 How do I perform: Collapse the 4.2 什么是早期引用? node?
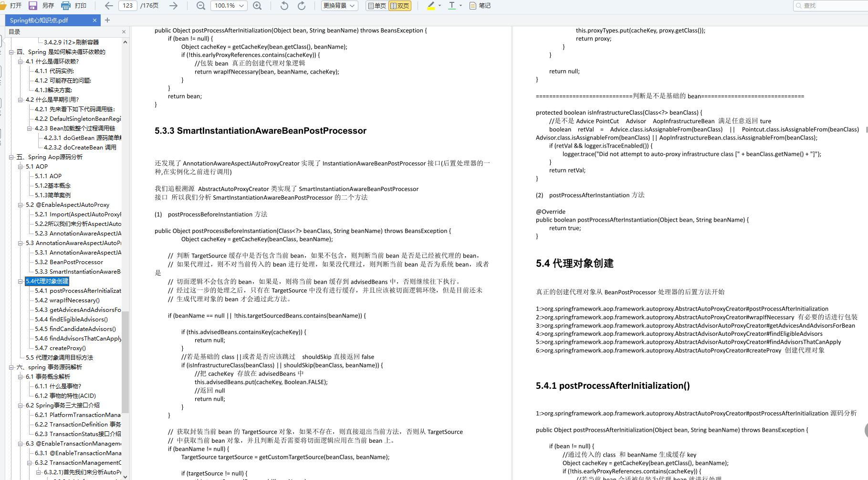coord(21,100)
